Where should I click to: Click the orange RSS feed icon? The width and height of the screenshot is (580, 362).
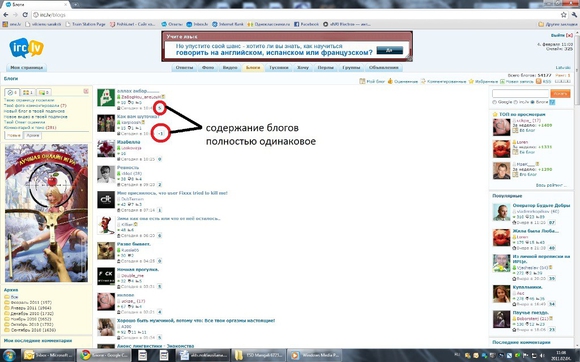pyautogui.click(x=539, y=81)
